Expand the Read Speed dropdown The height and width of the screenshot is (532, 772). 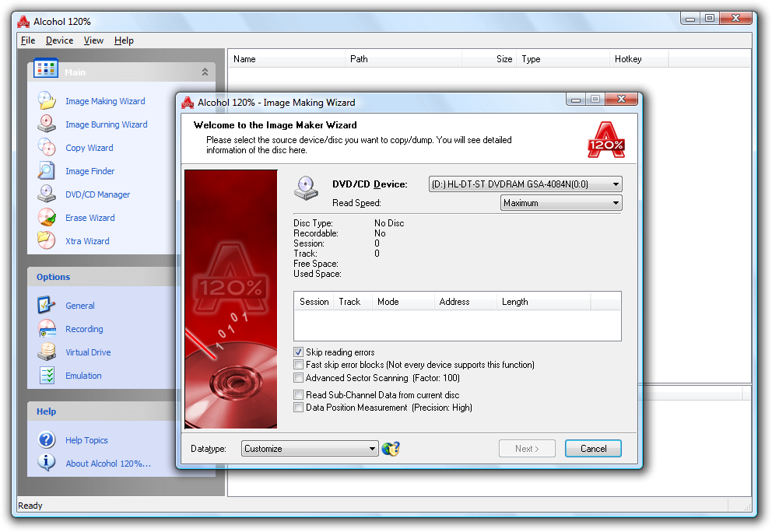tap(561, 203)
